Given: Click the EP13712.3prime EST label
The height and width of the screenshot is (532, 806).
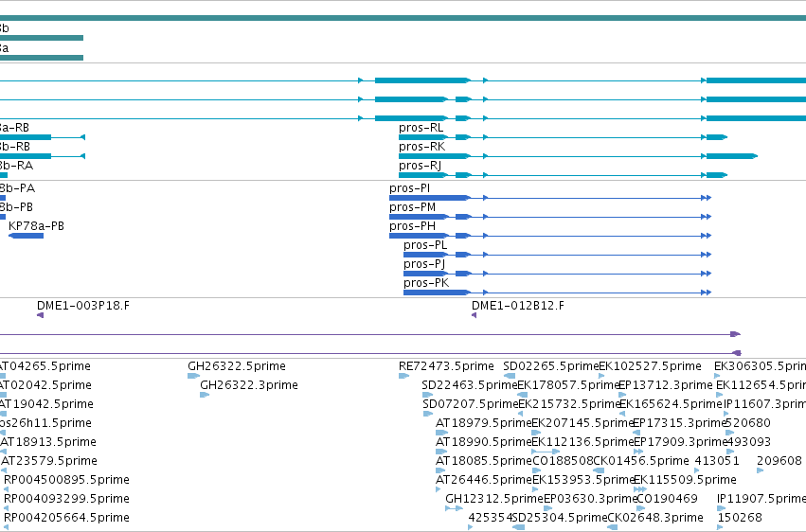Looking at the screenshot, I should 666,385.
